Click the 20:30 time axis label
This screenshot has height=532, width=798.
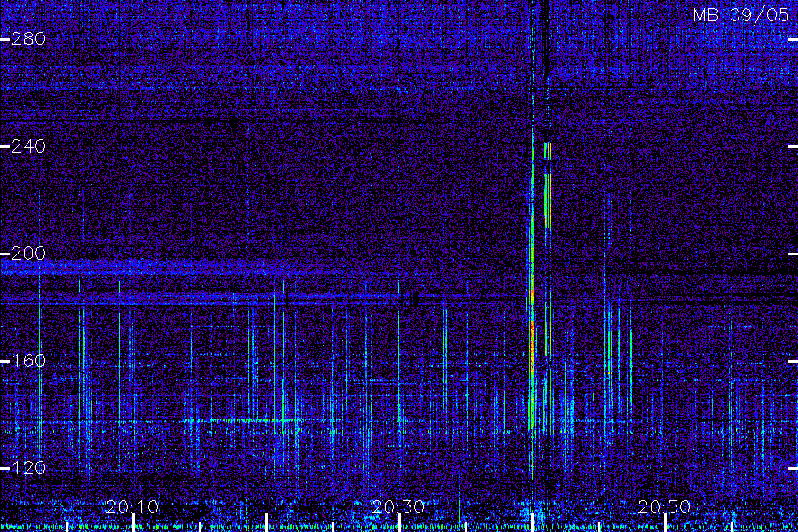[x=398, y=507]
